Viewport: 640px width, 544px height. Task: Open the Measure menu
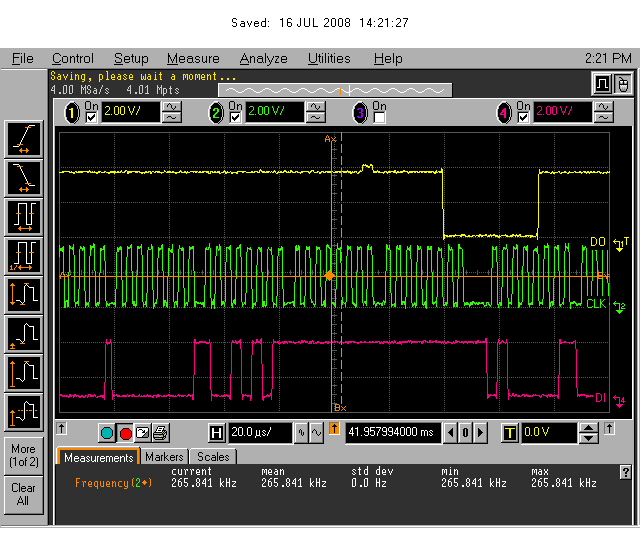[x=193, y=59]
